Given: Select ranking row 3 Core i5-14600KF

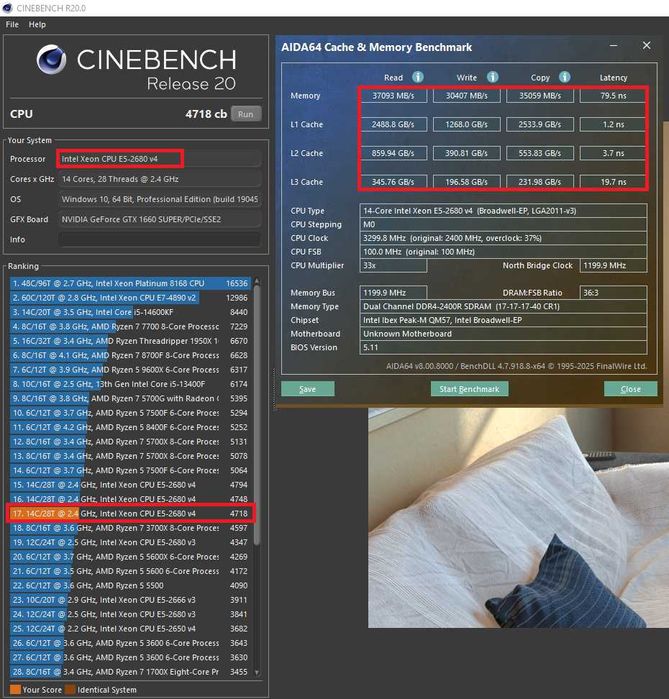Looking at the screenshot, I should pos(130,312).
